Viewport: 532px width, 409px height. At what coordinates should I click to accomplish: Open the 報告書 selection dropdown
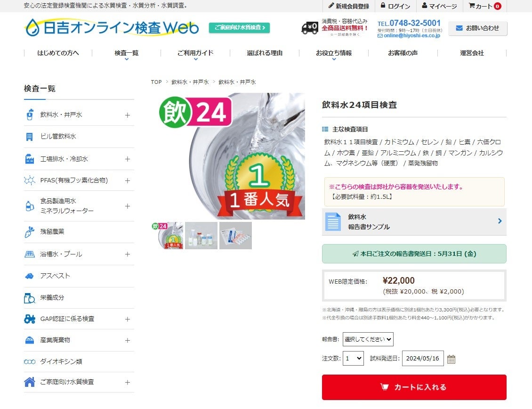368,339
